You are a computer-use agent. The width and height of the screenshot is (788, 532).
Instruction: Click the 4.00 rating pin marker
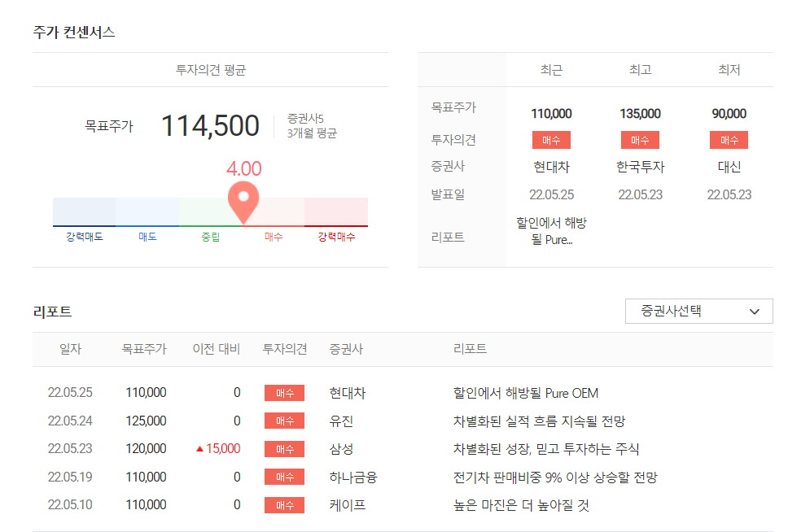[x=243, y=202]
